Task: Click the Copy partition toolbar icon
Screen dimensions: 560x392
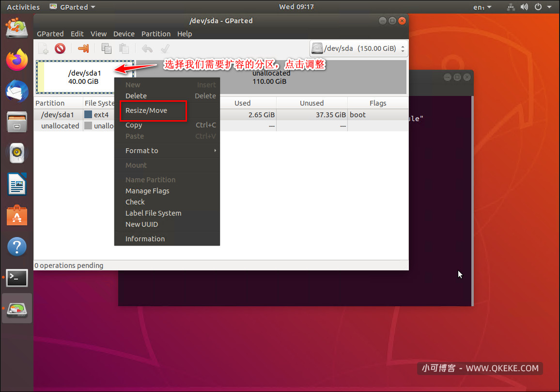Action: [106, 48]
